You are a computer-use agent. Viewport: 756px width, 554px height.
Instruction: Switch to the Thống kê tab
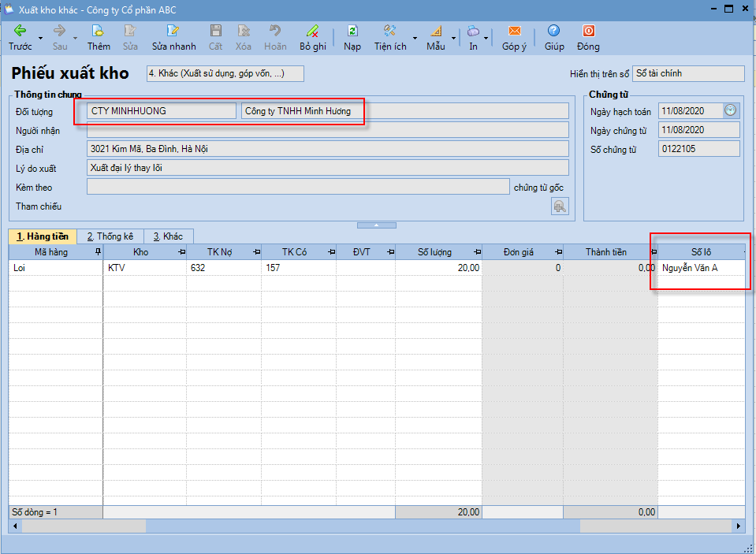point(110,236)
